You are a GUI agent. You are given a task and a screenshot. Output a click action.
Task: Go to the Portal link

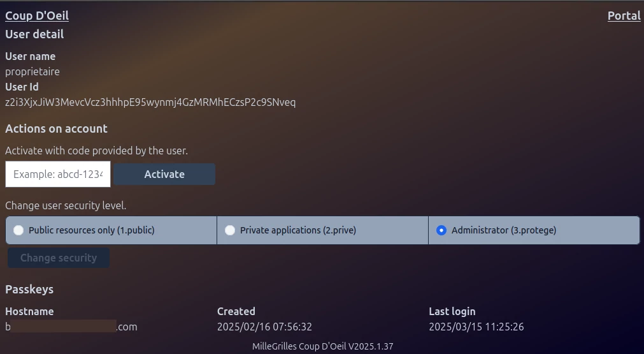(624, 16)
